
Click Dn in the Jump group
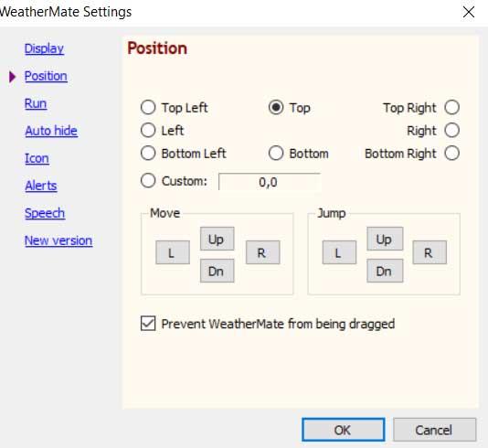pos(385,271)
